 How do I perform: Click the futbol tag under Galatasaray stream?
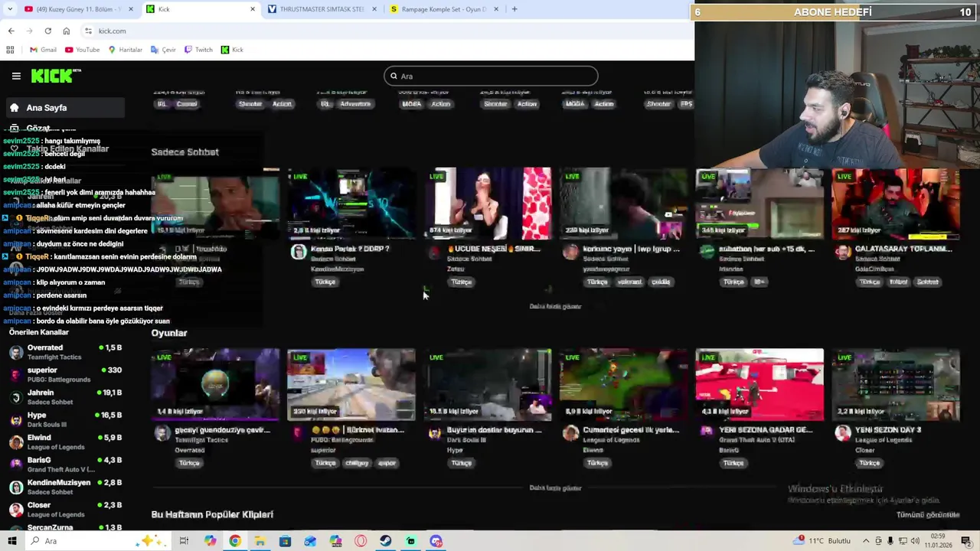899,282
